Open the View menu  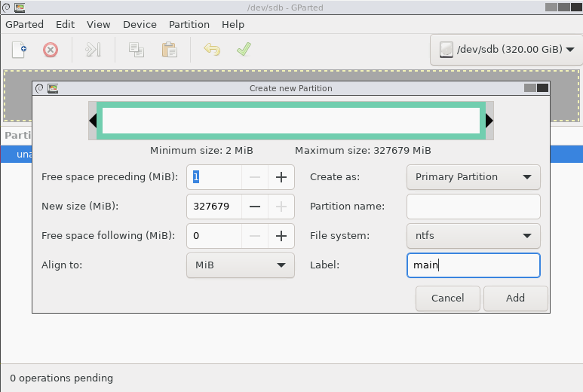pyautogui.click(x=99, y=25)
